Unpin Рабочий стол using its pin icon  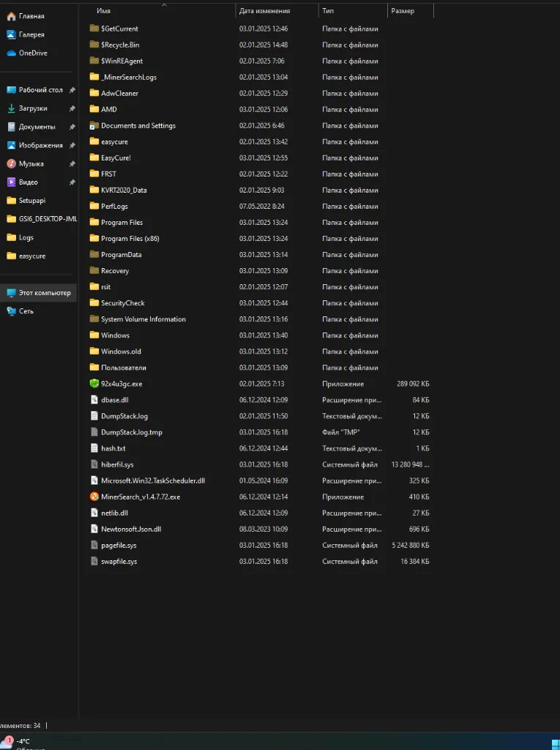point(72,90)
